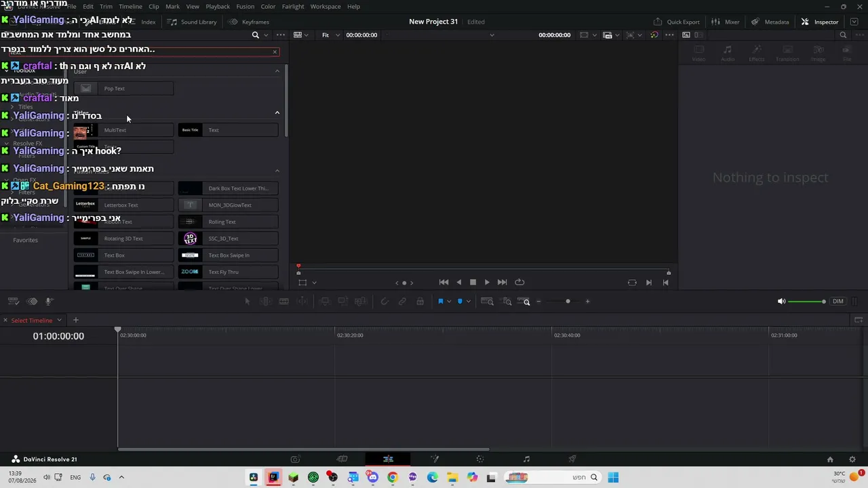Viewport: 868px width, 488px height.
Task: Zoom out timeline with minus button
Action: 538,302
